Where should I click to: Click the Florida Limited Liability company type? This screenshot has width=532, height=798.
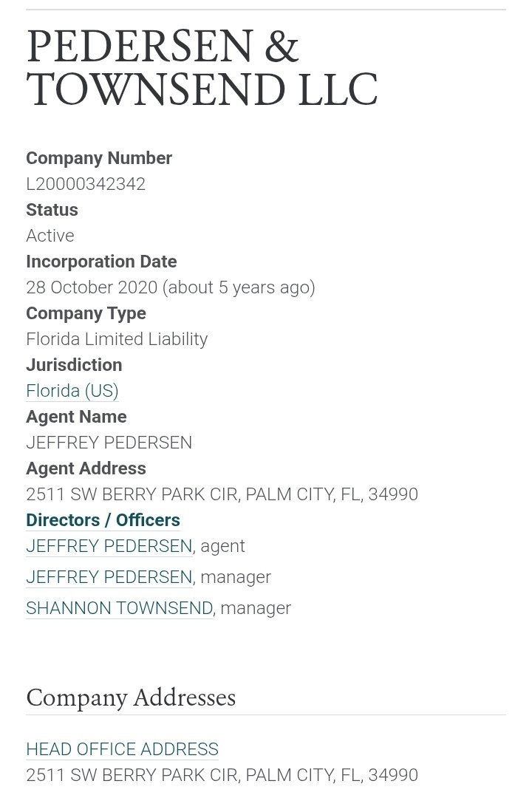click(x=117, y=339)
